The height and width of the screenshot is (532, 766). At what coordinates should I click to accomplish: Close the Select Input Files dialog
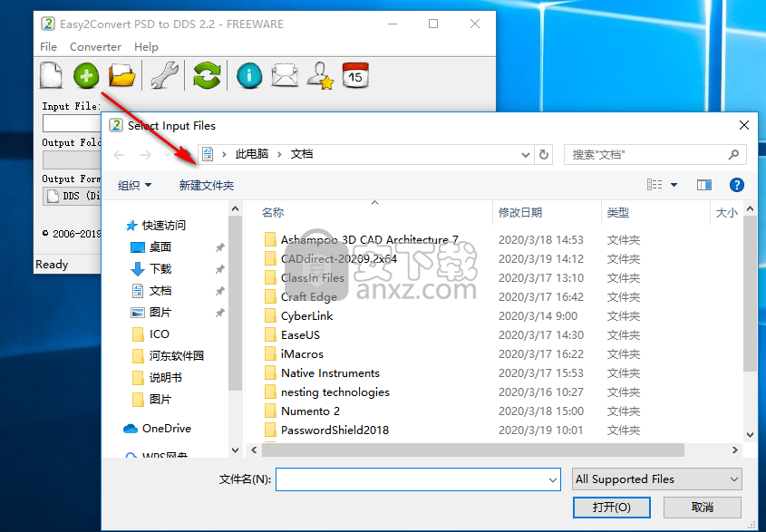coord(744,126)
